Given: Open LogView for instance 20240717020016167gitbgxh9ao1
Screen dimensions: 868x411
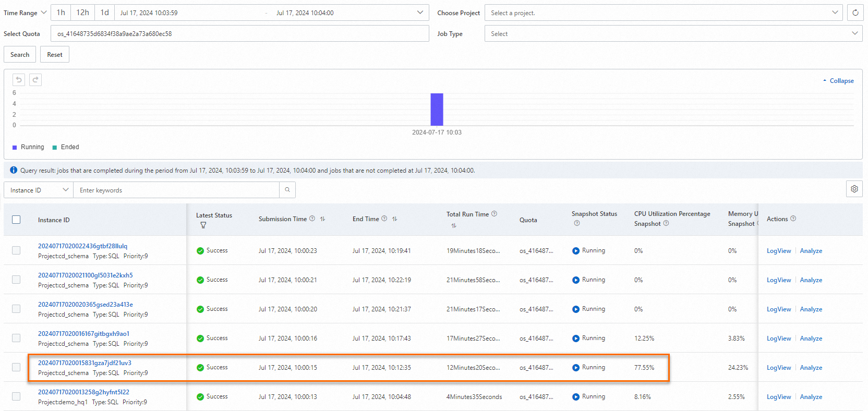Looking at the screenshot, I should [x=778, y=339].
